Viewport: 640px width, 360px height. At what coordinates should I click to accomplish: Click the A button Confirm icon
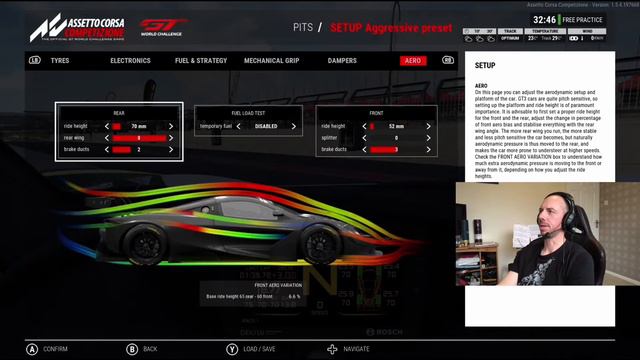[32, 349]
